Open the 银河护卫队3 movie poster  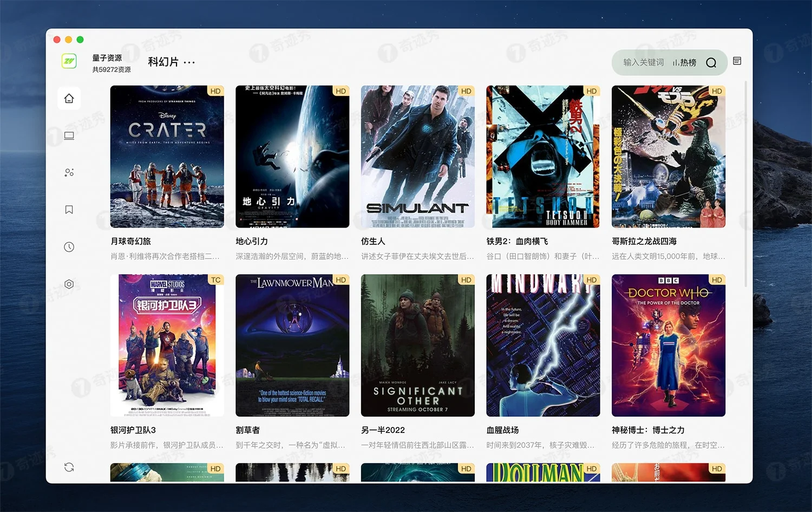coord(167,345)
